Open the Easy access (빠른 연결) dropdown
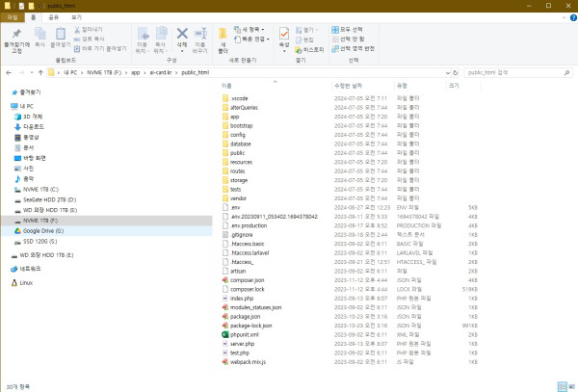Viewport: 578px width, 392px height. coord(251,39)
